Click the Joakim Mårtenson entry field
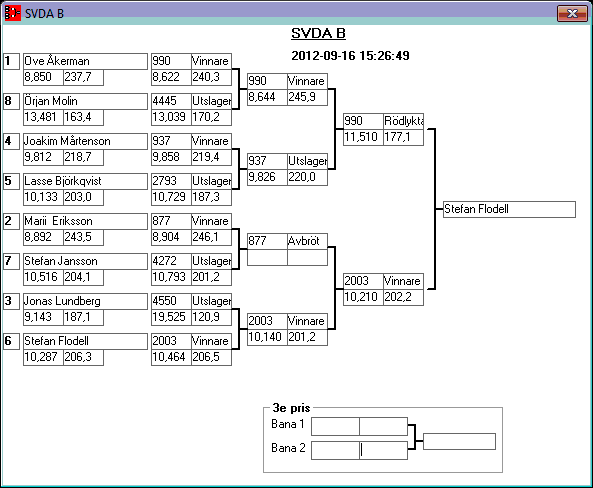The height and width of the screenshot is (488, 593). tap(85, 141)
